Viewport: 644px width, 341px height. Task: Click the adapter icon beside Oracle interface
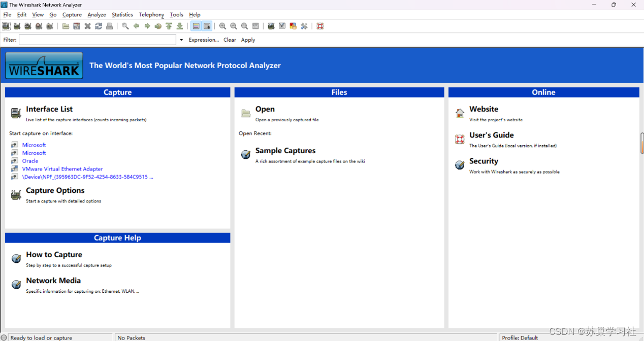(15, 161)
